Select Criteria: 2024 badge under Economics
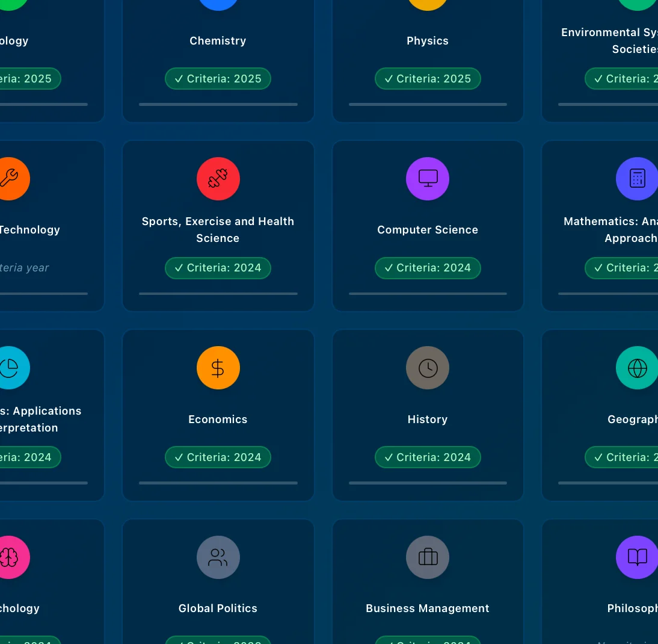658x644 pixels. click(x=218, y=457)
